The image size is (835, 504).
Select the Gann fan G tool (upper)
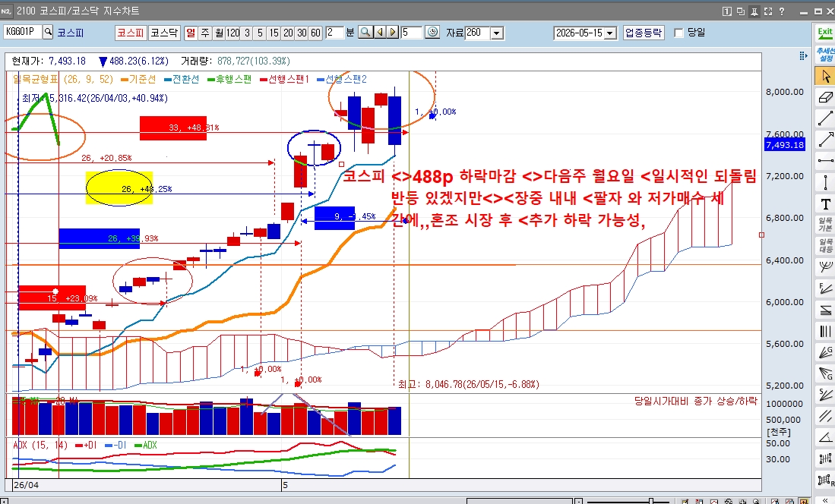coord(825,352)
